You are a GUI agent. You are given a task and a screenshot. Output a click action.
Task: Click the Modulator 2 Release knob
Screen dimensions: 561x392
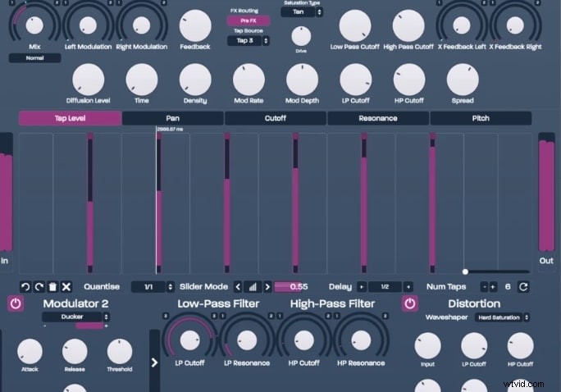click(x=75, y=351)
